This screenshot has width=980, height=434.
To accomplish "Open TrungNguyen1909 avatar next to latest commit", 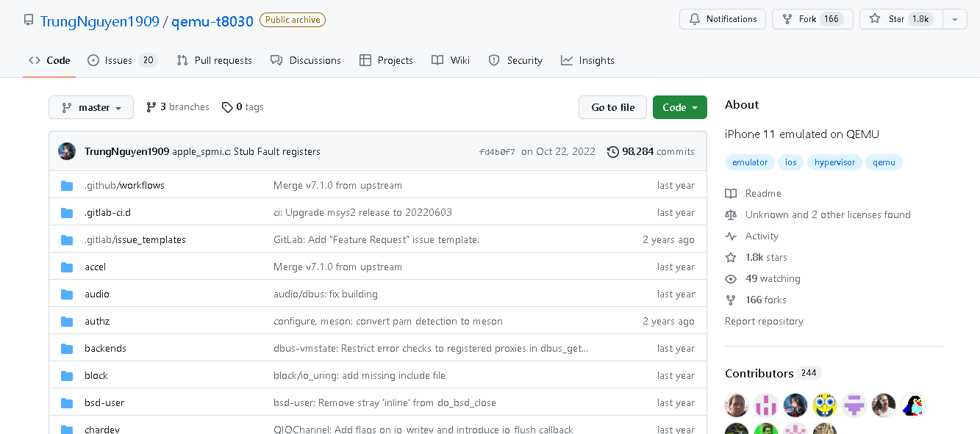I will pyautogui.click(x=67, y=151).
